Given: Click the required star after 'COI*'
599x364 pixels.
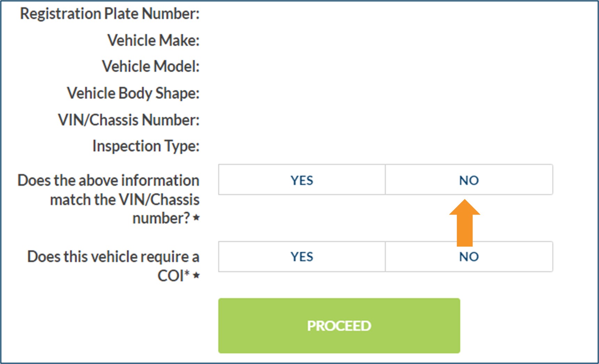Looking at the screenshot, I should [x=196, y=276].
